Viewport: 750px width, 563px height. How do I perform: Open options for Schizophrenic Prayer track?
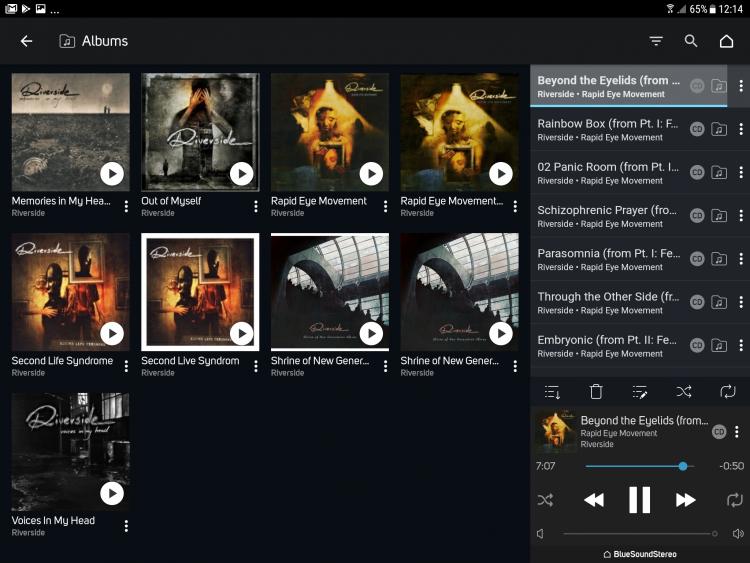tap(741, 216)
